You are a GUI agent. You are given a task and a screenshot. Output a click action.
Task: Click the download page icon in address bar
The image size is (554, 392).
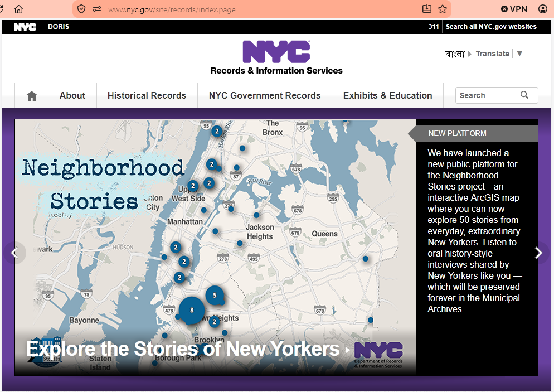coord(427,9)
